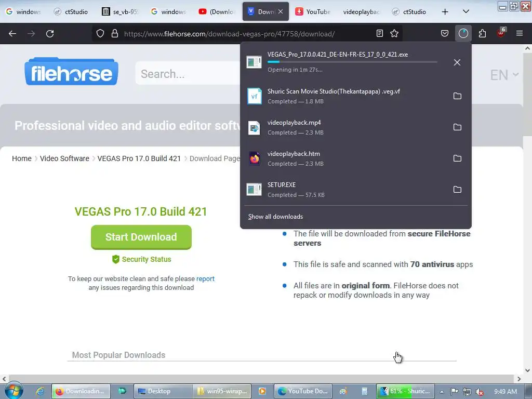
Task: Open the Paint taskbar icon
Action: pos(343,391)
